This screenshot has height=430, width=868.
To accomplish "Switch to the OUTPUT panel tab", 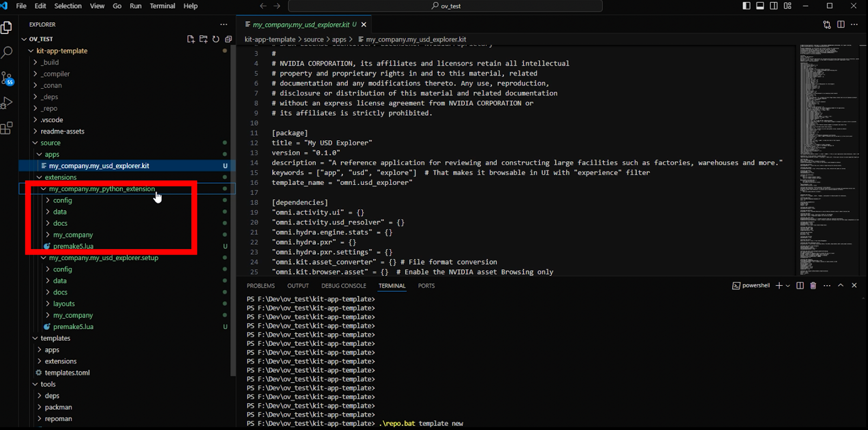I will pyautogui.click(x=298, y=285).
